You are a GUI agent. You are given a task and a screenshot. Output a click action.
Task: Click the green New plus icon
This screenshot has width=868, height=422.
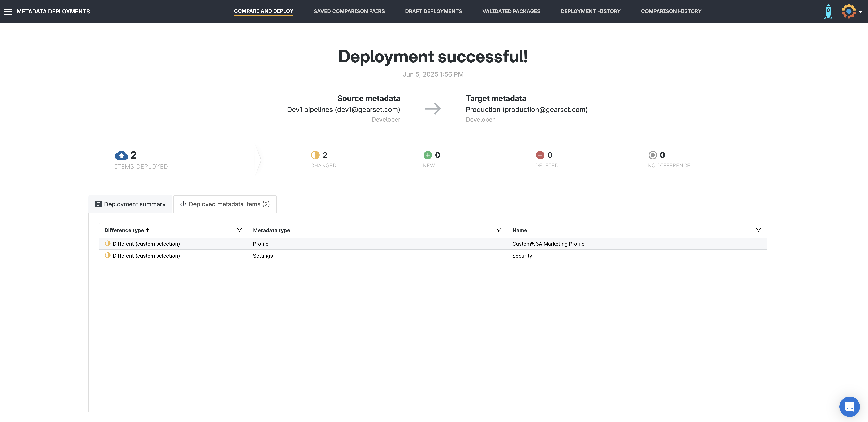coord(428,155)
